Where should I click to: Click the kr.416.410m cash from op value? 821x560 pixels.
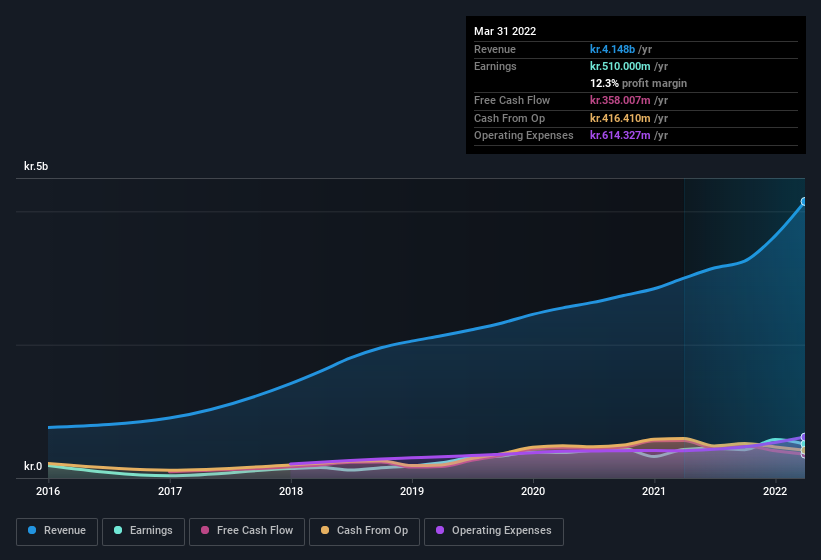620,118
